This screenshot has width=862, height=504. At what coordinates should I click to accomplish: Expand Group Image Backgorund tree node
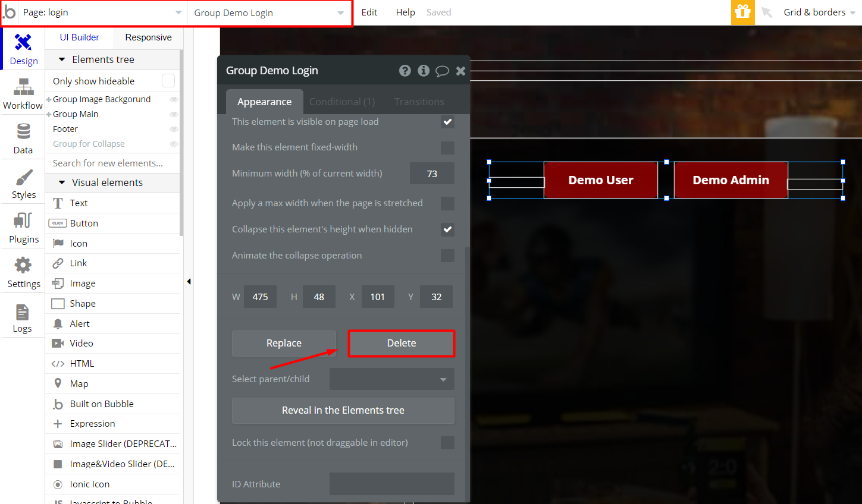coord(49,99)
